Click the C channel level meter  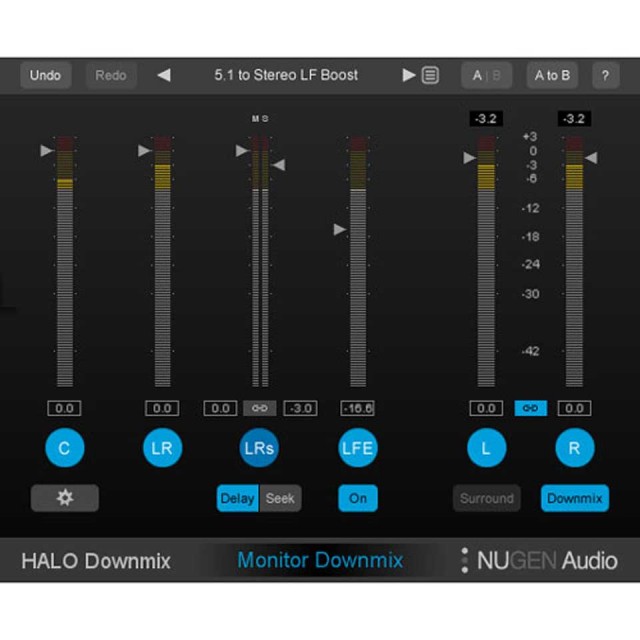[x=65, y=261]
